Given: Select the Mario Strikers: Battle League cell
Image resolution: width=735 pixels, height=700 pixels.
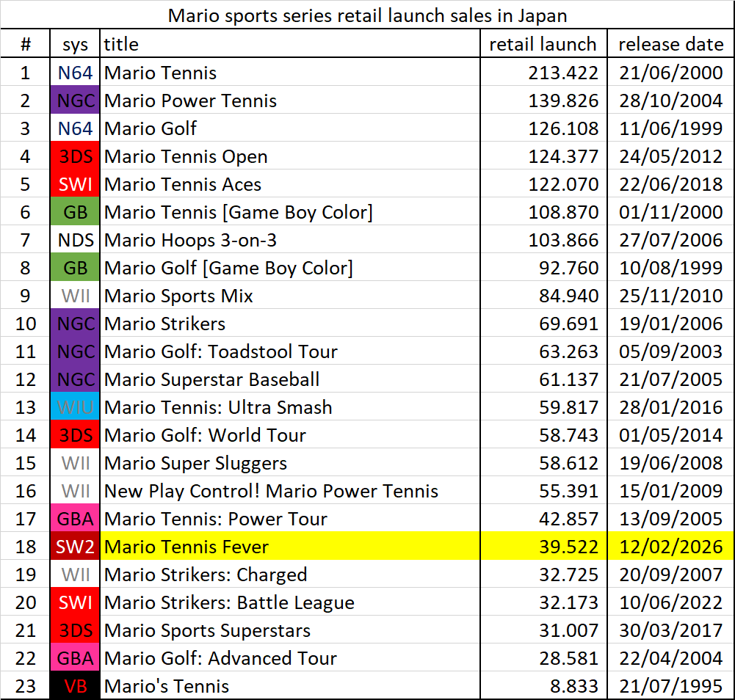Looking at the screenshot, I should point(229,602).
